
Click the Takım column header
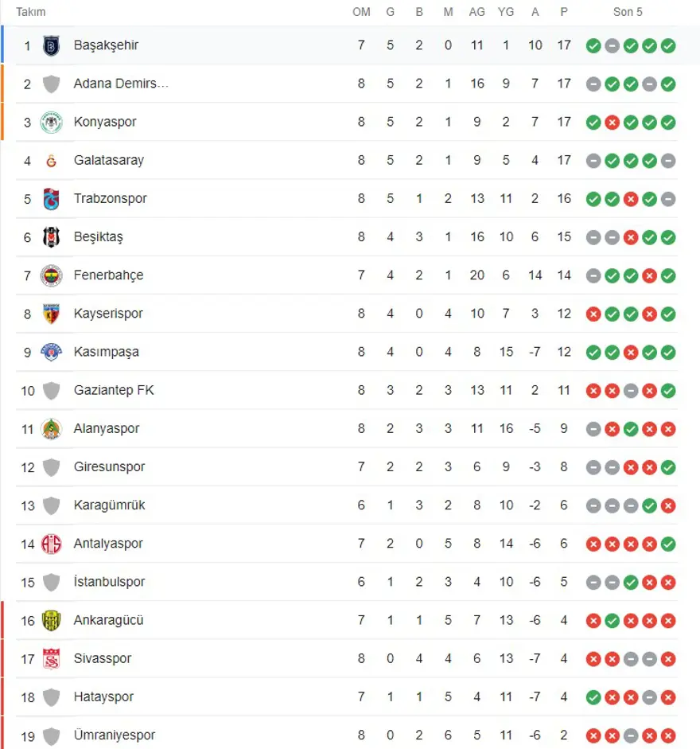pos(31,12)
